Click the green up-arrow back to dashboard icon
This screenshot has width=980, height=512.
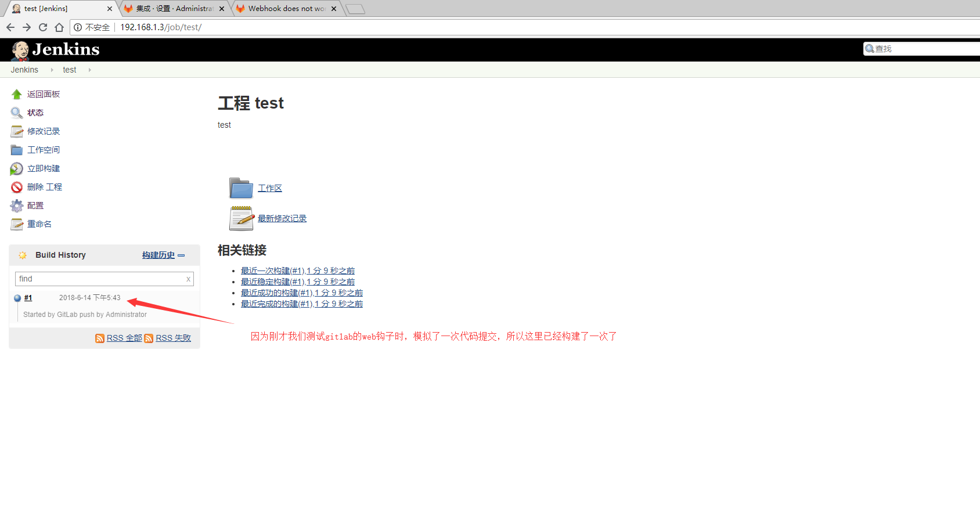click(16, 94)
